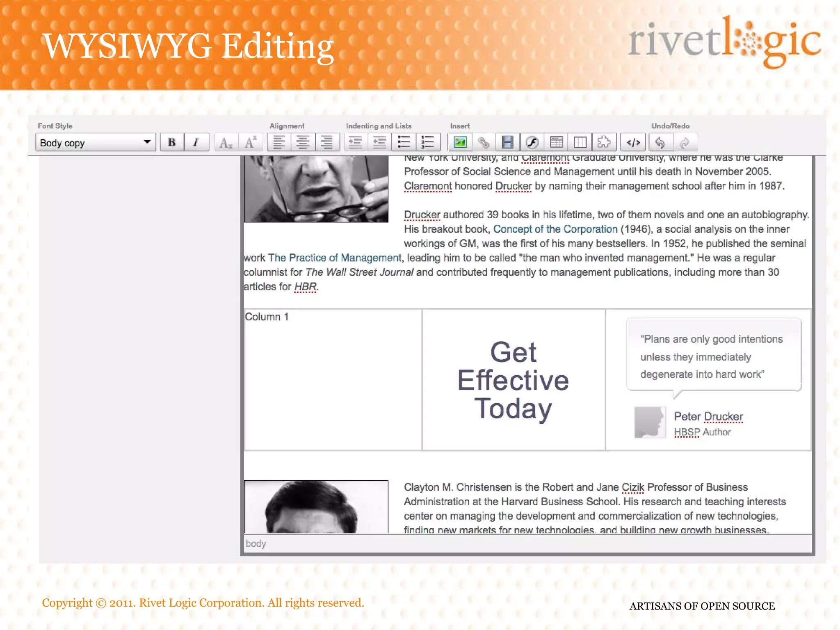Click the body element path in status bar
Screen dimensions: 840x630
256,543
